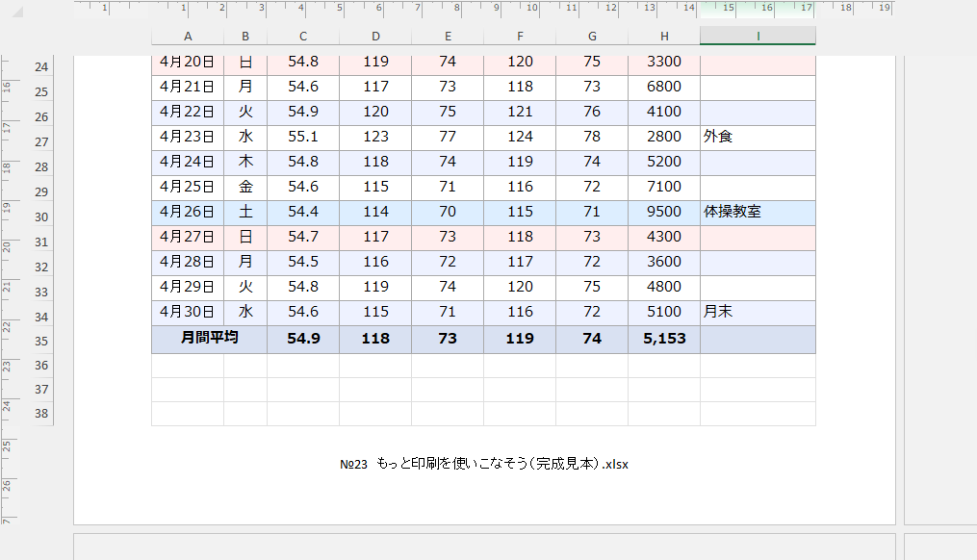The image size is (977, 560).
Task: Select row header 35
Action: [41, 341]
